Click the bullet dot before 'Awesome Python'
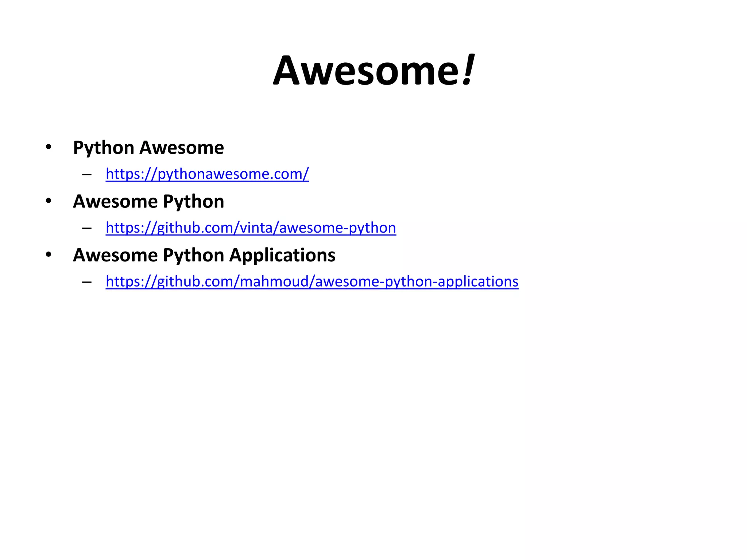The width and height of the screenshot is (747, 560). click(x=49, y=201)
